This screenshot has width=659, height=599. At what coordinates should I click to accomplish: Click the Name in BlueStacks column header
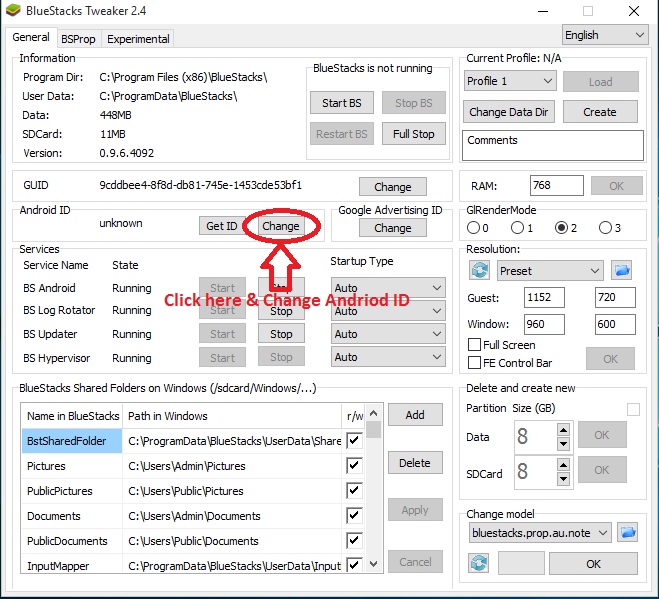coord(72,416)
